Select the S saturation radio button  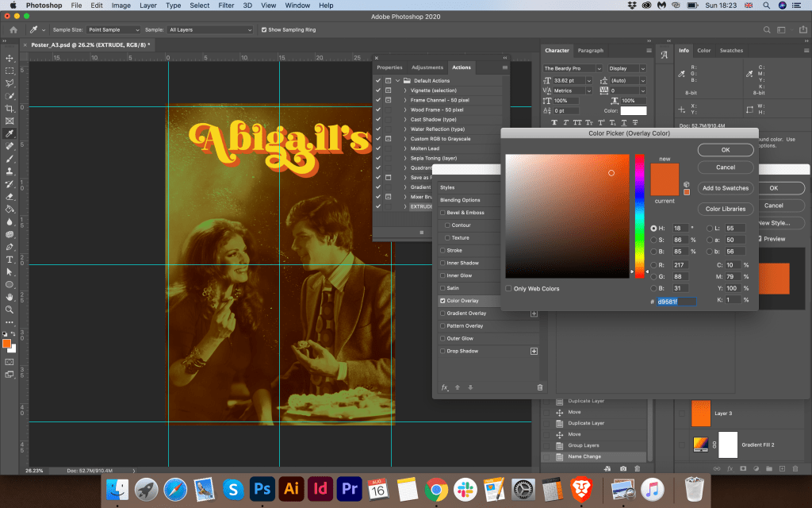(653, 239)
